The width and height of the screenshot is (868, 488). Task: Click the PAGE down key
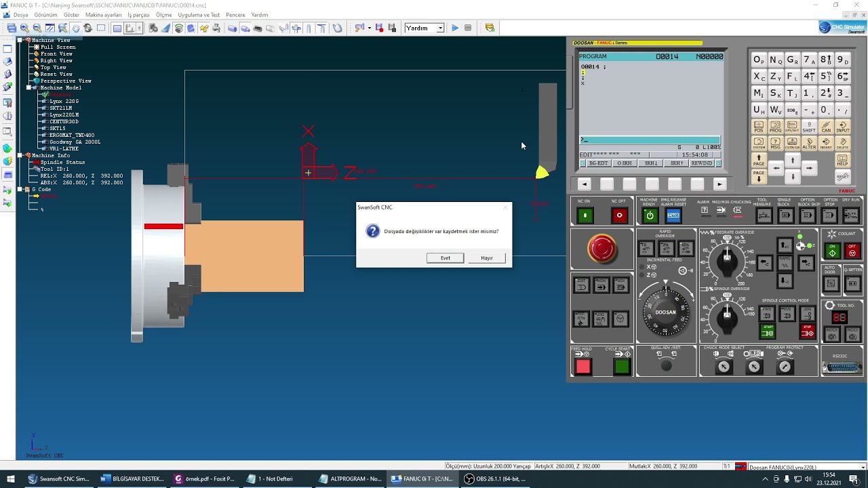[759, 177]
